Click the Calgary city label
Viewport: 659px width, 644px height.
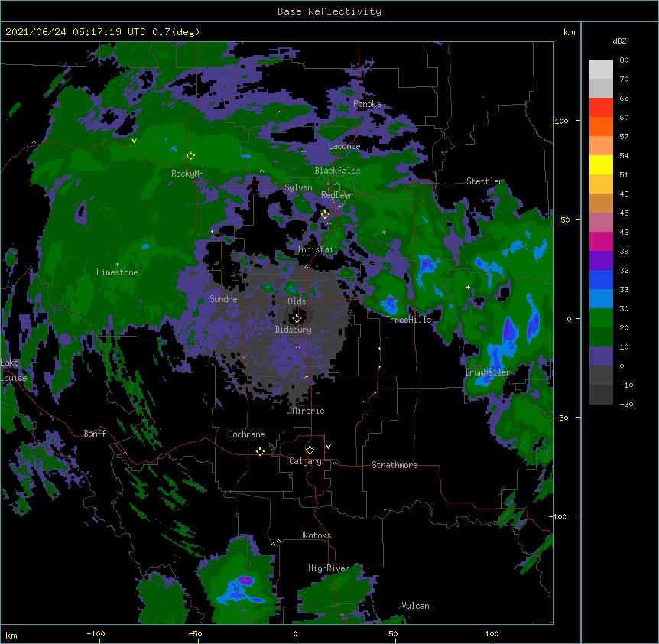tap(305, 461)
